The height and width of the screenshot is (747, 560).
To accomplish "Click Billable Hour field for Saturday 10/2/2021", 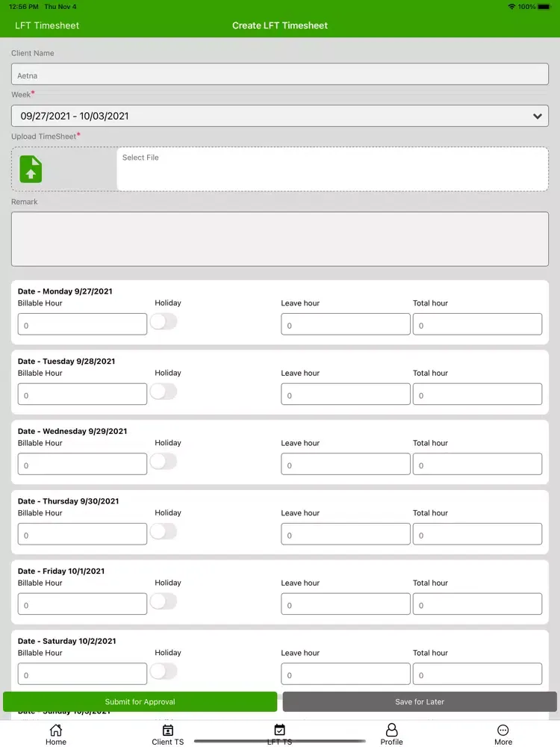I will click(82, 674).
